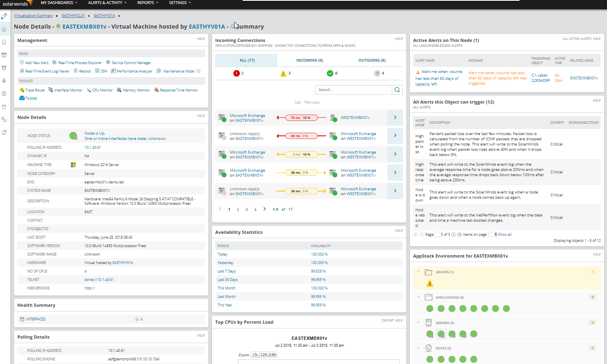Click the Incoming Connections search field
The height and width of the screenshot is (364, 607).
[x=353, y=90]
